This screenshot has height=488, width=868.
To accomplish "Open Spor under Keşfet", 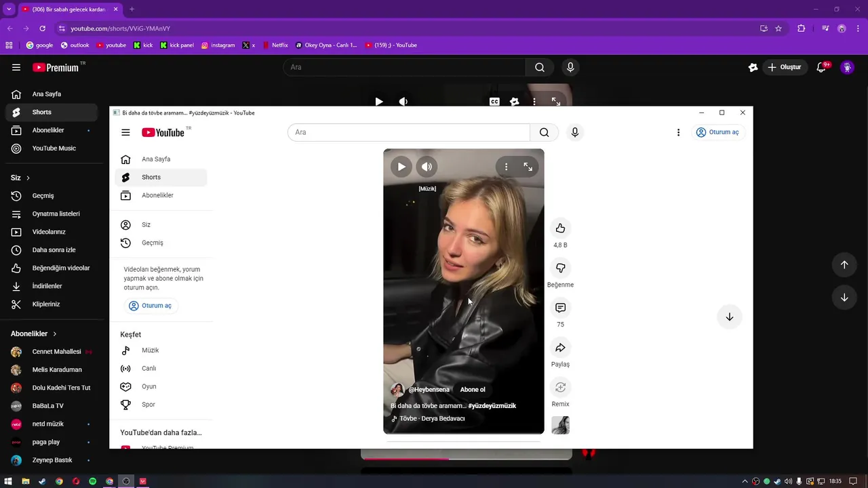I will [x=161, y=405].
